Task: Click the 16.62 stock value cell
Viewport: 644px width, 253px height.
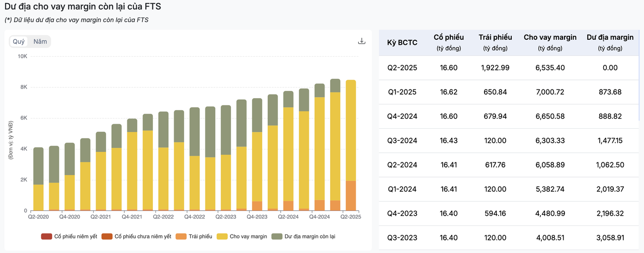Action: click(449, 92)
